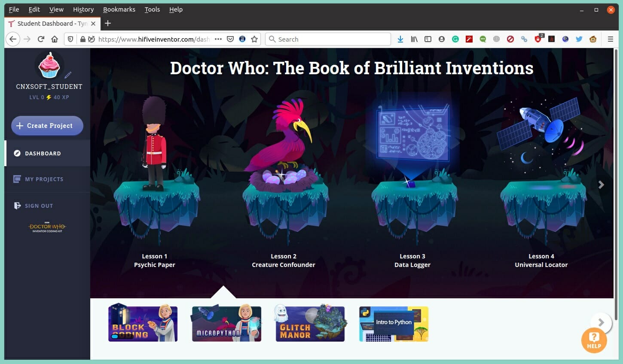The width and height of the screenshot is (623, 364).
Task: Open the Firefox hamburger menu
Action: coord(610,39)
